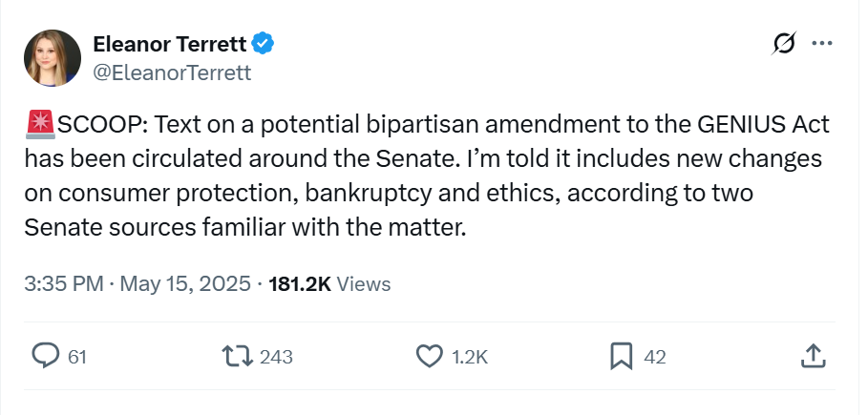868x415 pixels.
Task: Click the reply speech bubble icon
Action: [x=46, y=356]
